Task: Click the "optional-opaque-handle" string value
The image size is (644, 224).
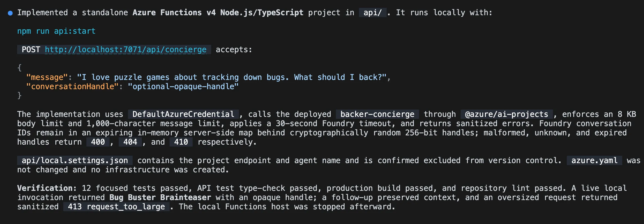Action: pyautogui.click(x=183, y=86)
